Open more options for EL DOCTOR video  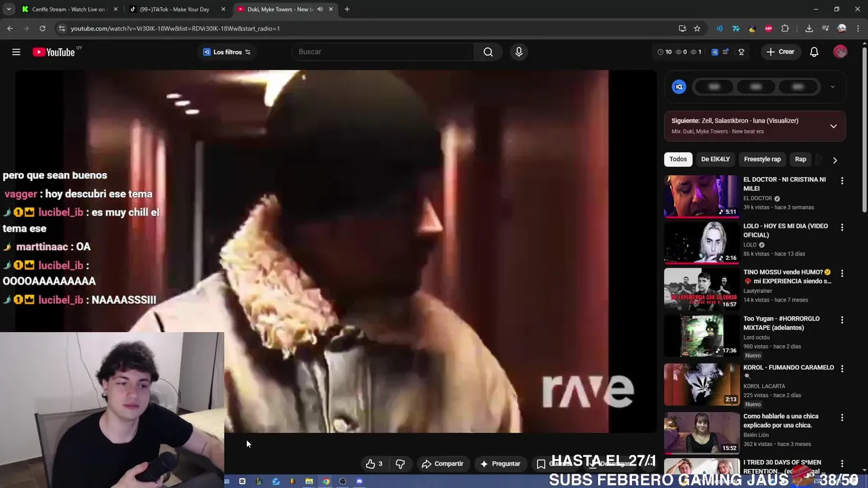pos(842,181)
